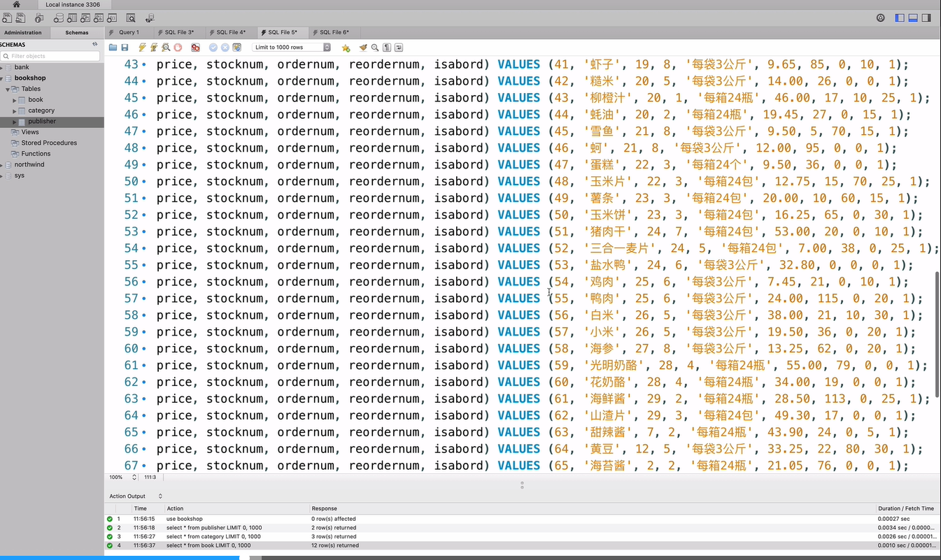941x560 pixels.
Task: Open the row limit dropdown
Action: point(292,48)
